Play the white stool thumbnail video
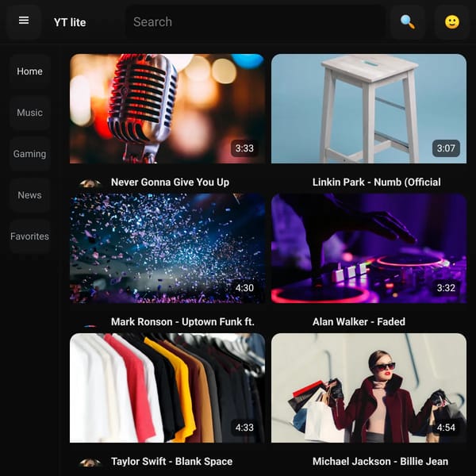The height and width of the screenshot is (476, 476). (369, 109)
